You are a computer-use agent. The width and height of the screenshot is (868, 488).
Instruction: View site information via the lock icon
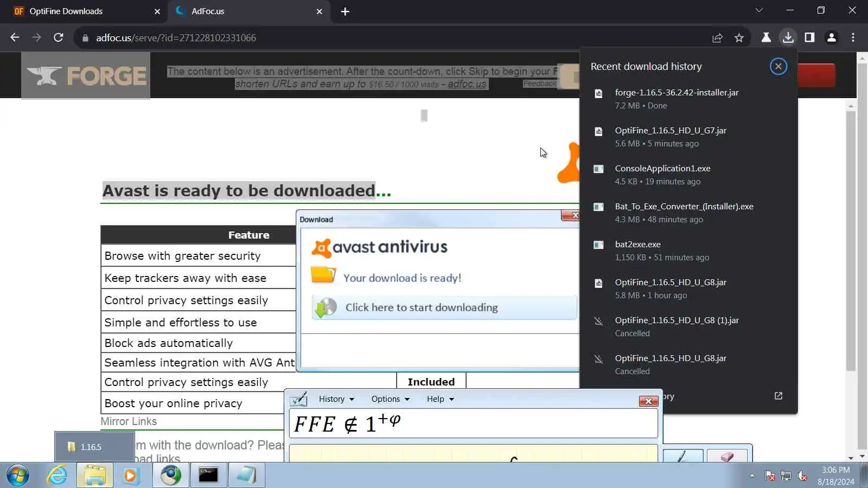[x=85, y=38]
